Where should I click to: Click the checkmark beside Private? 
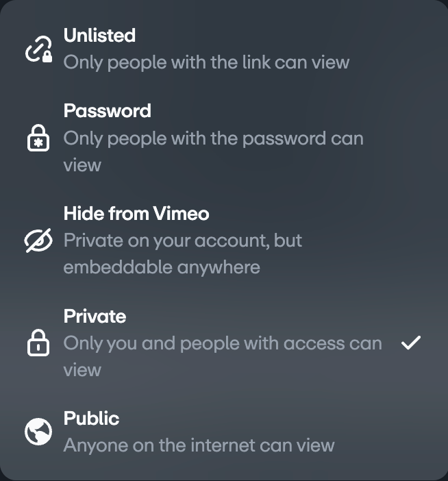[410, 343]
